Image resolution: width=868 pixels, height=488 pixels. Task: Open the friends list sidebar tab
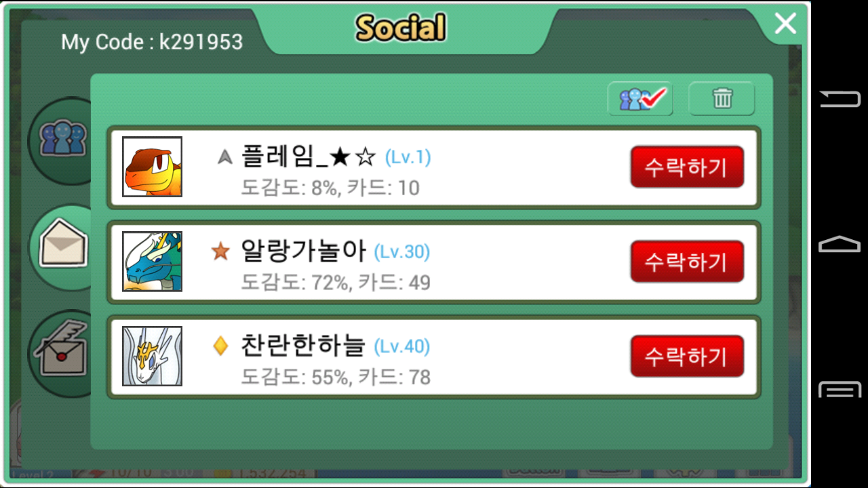(61, 140)
